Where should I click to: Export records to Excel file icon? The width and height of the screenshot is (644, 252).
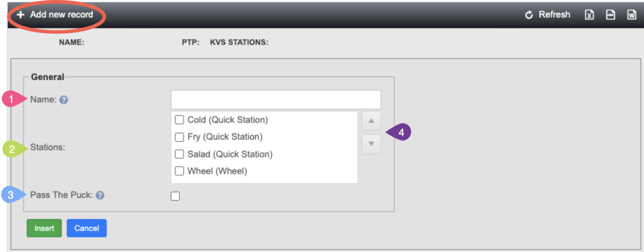pos(589,15)
